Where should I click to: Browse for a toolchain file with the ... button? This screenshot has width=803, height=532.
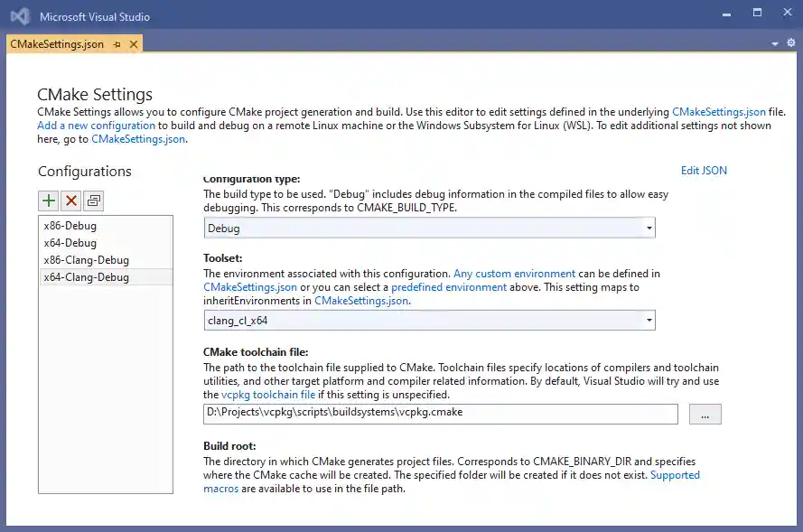(705, 414)
